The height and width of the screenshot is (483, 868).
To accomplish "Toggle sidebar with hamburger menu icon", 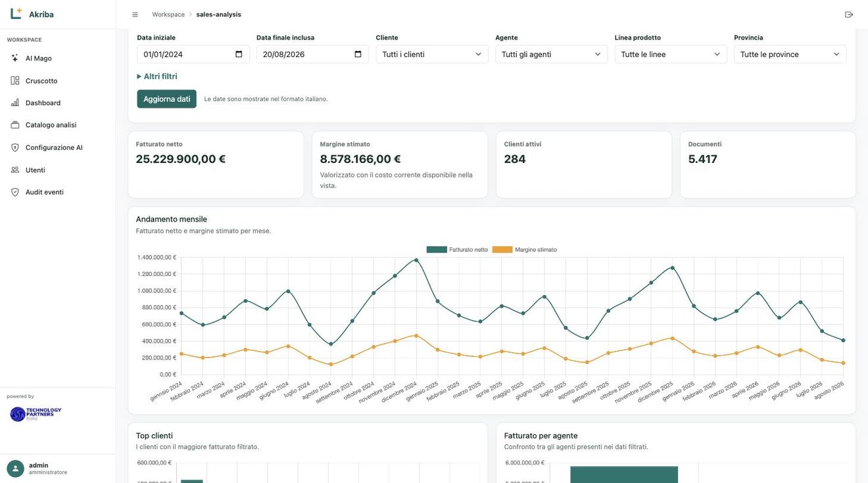I will tap(135, 14).
